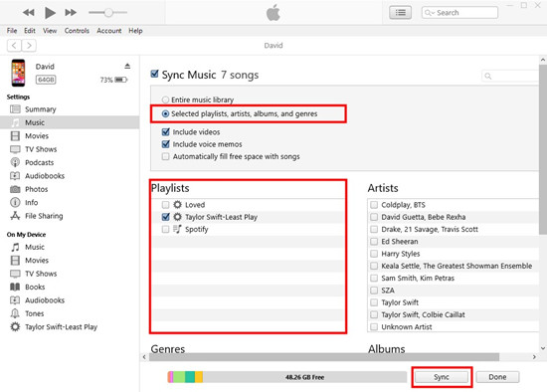This screenshot has width=547, height=392.
Task: Open the File menu
Action: pos(12,31)
